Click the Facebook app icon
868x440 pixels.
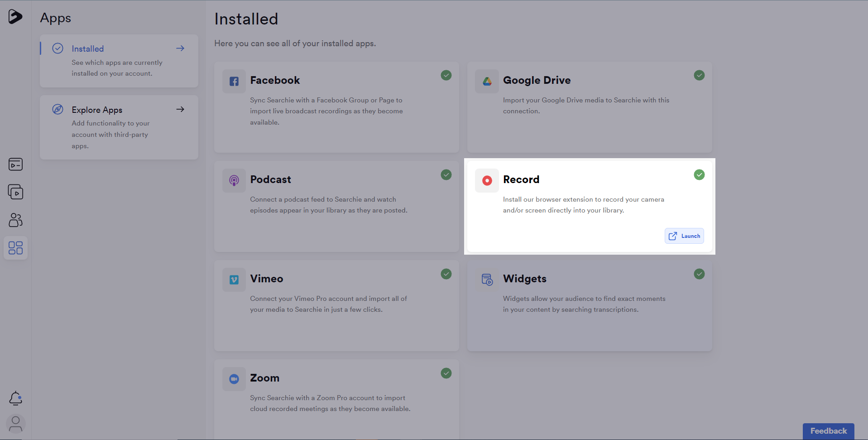(x=234, y=82)
